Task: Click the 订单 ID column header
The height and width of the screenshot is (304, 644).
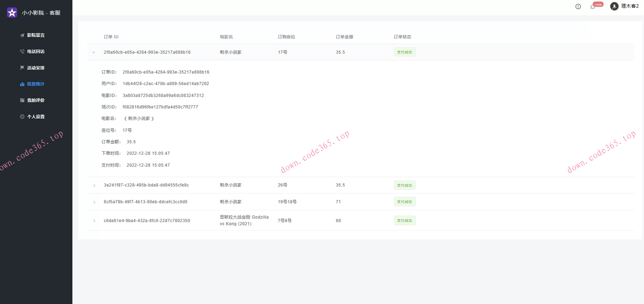Action: [111, 37]
